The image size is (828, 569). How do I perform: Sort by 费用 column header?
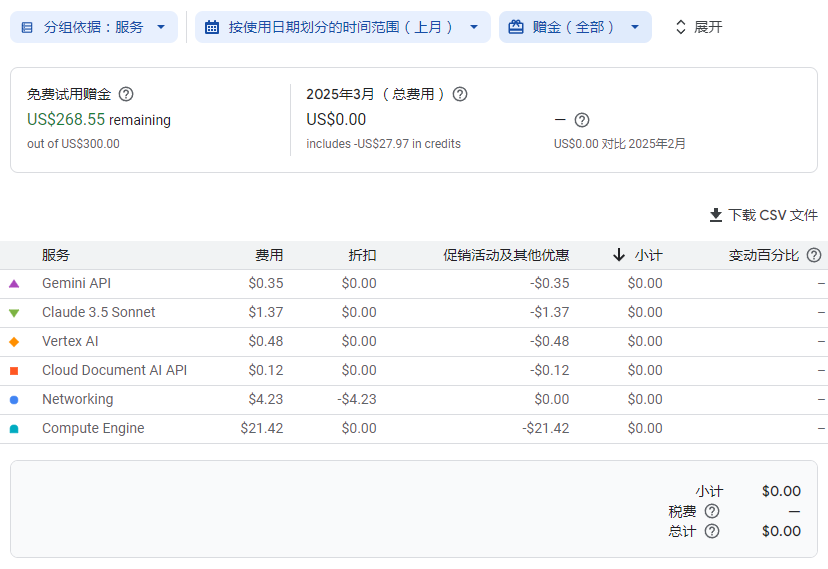[x=269, y=255]
